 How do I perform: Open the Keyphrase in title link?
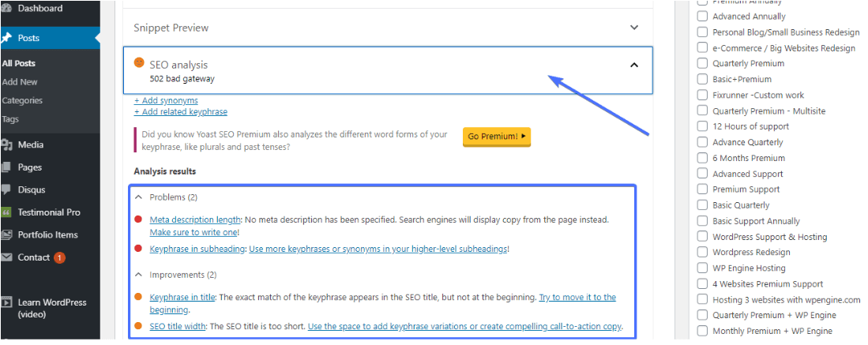[x=182, y=297]
